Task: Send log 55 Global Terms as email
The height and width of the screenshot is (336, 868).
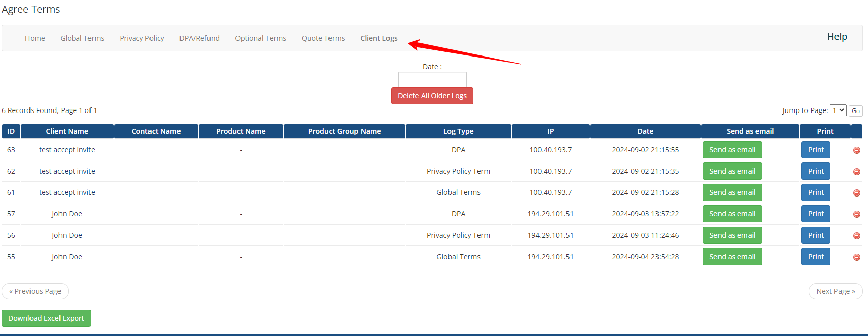Action: click(x=732, y=257)
